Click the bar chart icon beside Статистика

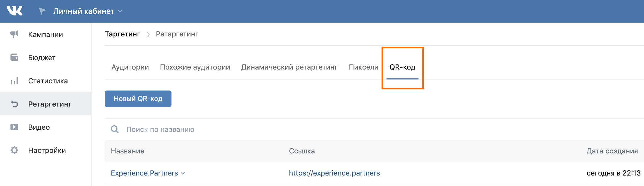[14, 81]
